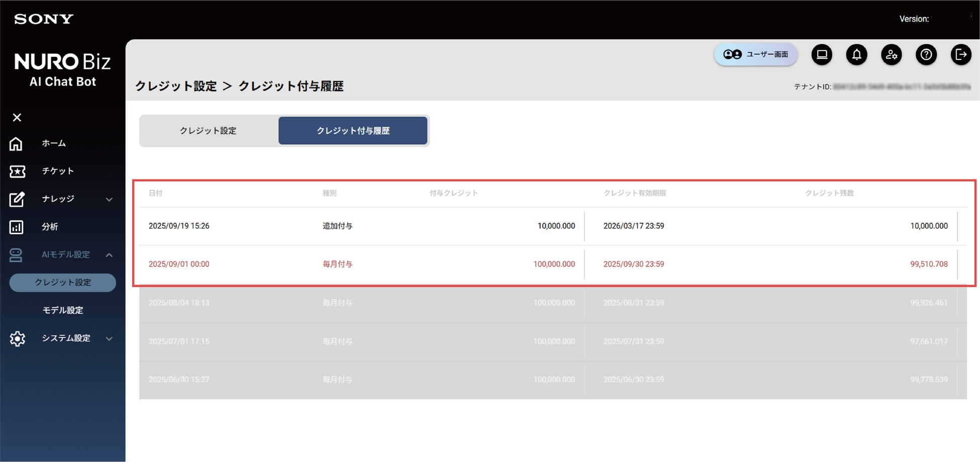Screen dimensions: 980x462
Task: Expand the ナレッジ chevron
Action: (x=109, y=200)
